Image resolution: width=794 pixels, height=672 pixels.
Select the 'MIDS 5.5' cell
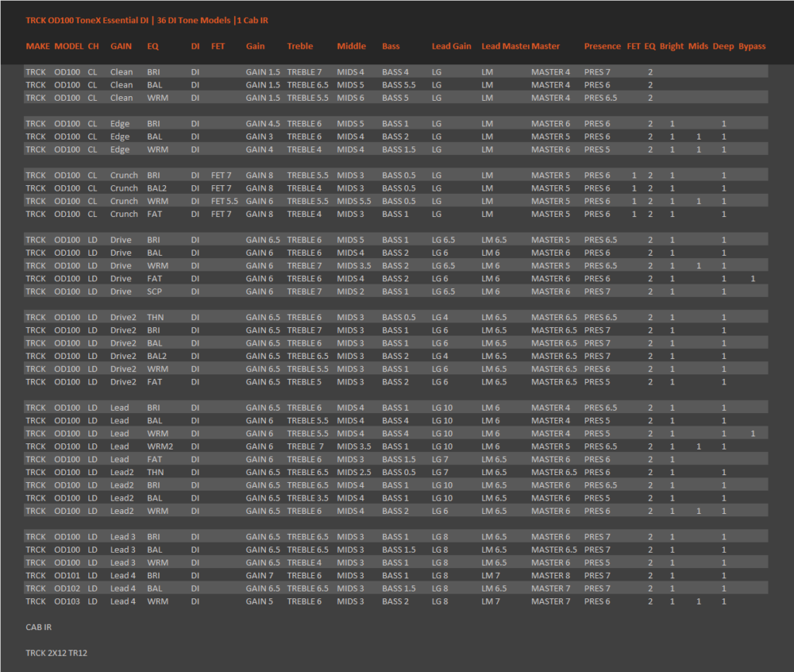[354, 201]
